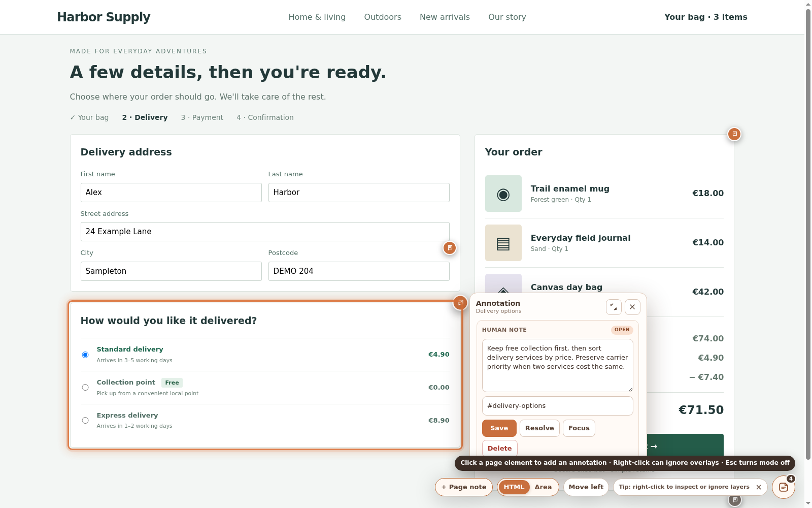Image resolution: width=812 pixels, height=508 pixels.
Task: Resolve the open annotation
Action: [539, 428]
